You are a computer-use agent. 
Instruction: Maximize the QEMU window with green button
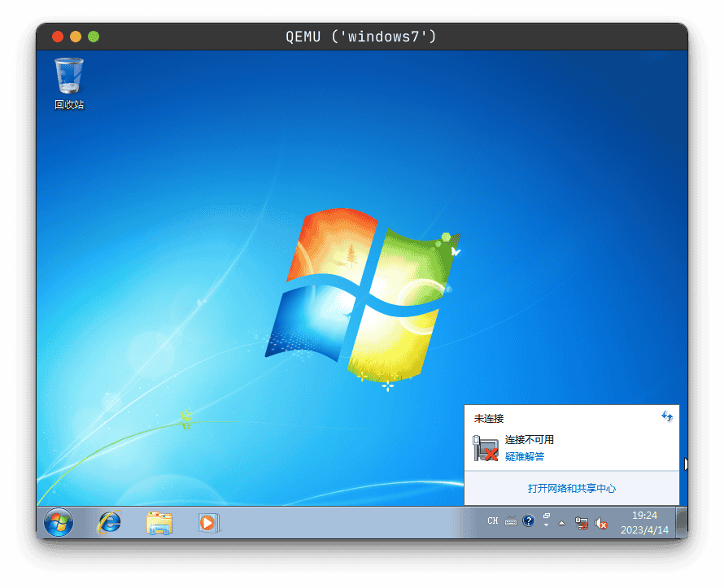(94, 37)
